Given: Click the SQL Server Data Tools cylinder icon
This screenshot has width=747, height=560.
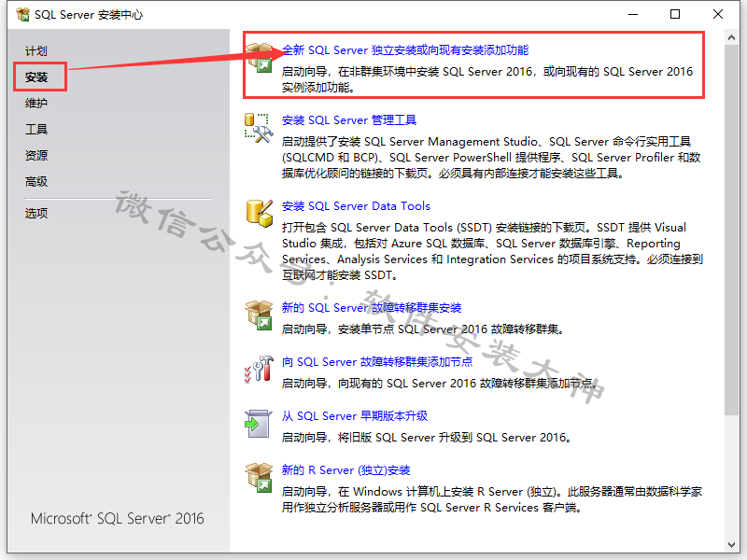Looking at the screenshot, I should (x=260, y=214).
